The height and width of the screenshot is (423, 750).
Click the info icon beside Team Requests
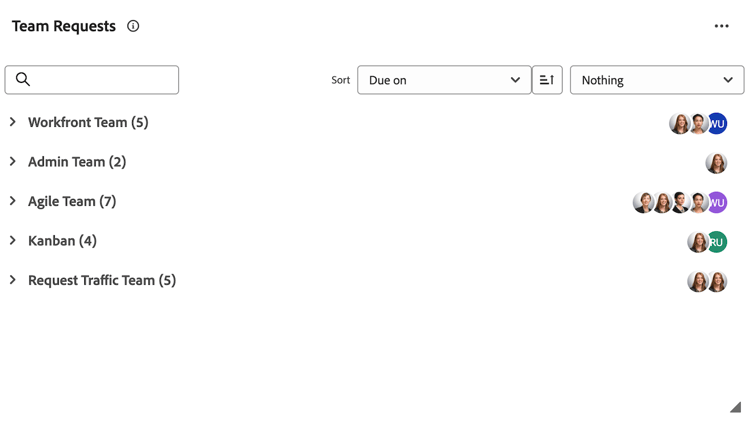[133, 26]
